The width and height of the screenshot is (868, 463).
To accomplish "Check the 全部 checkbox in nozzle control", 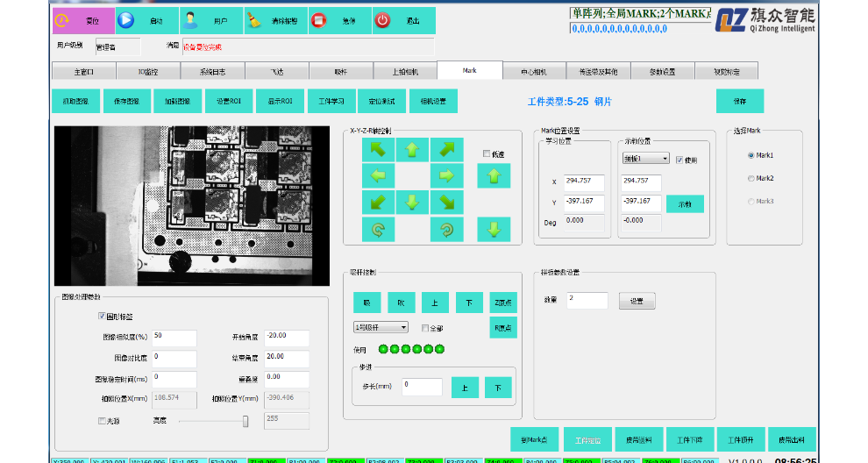I will 425,328.
